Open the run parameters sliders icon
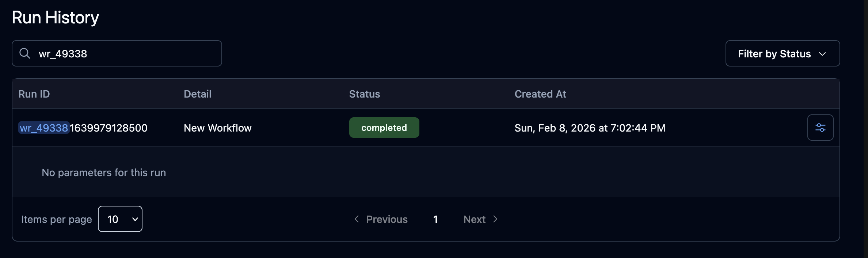868x258 pixels. 820,128
